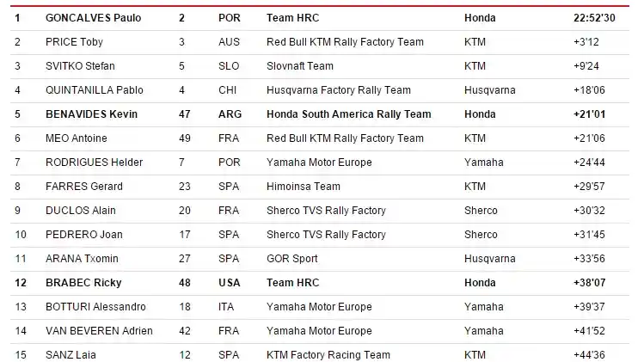The image size is (644, 362).
Task: Select PRICE Toby in the standings
Action: point(74,41)
